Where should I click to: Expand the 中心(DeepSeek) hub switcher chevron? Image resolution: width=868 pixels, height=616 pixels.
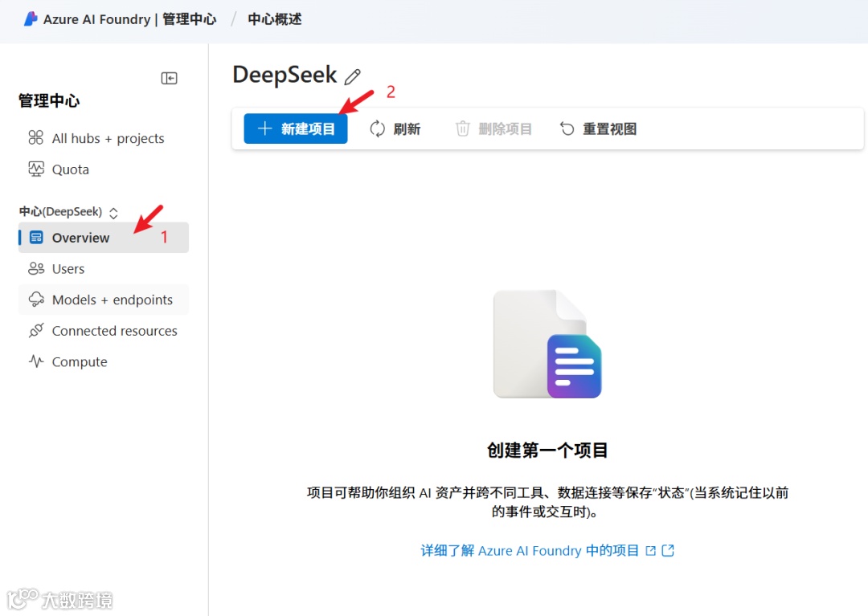coord(113,213)
